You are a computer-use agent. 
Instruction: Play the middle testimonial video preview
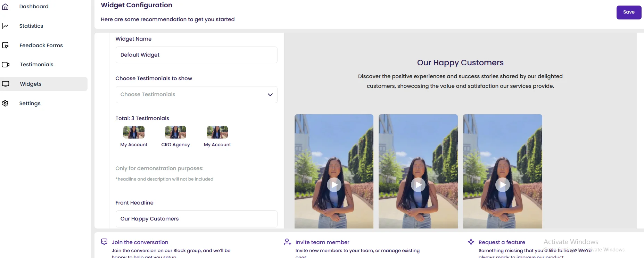coord(418,185)
